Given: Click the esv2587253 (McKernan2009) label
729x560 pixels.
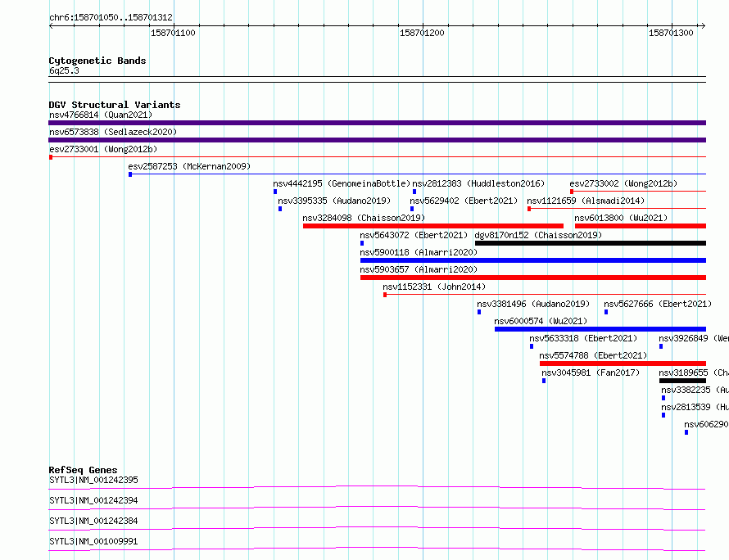Looking at the screenshot, I should [189, 166].
